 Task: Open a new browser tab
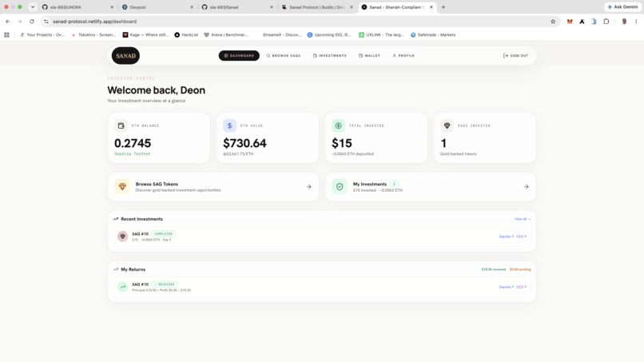pyautogui.click(x=443, y=7)
